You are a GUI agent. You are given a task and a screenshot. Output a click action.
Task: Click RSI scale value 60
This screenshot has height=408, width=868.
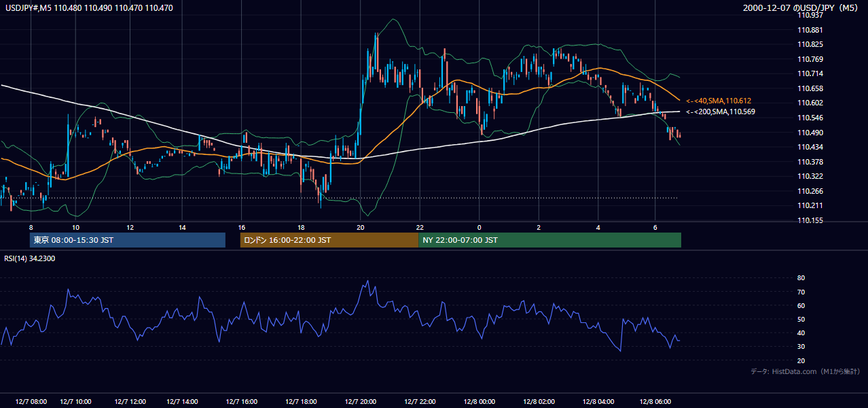[x=801, y=305]
